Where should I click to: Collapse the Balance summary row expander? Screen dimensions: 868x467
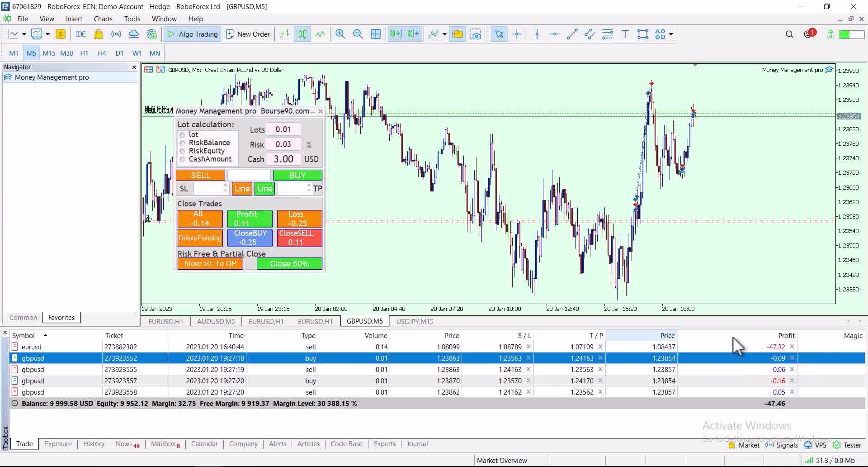pos(15,403)
